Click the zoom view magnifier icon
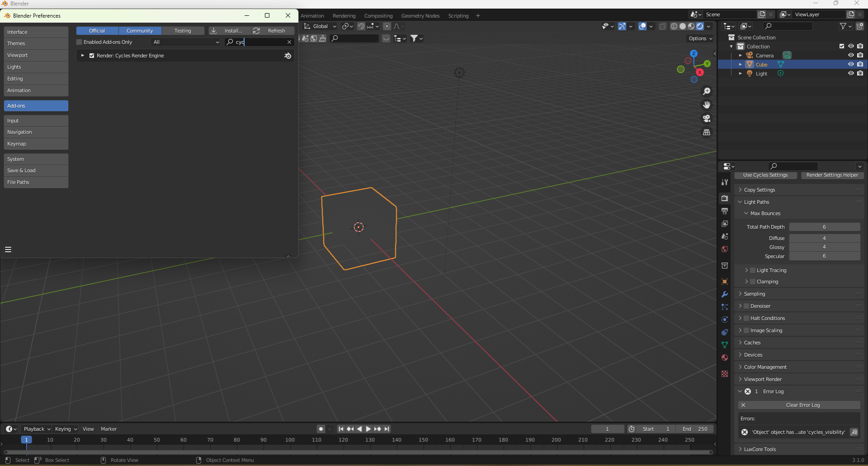The image size is (868, 466). [x=707, y=91]
